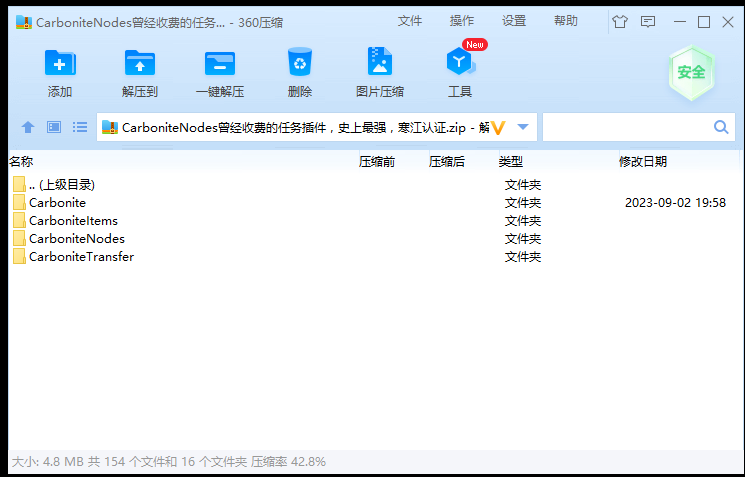Open the 文件 (File) menu
The image size is (745, 477).
(x=410, y=21)
